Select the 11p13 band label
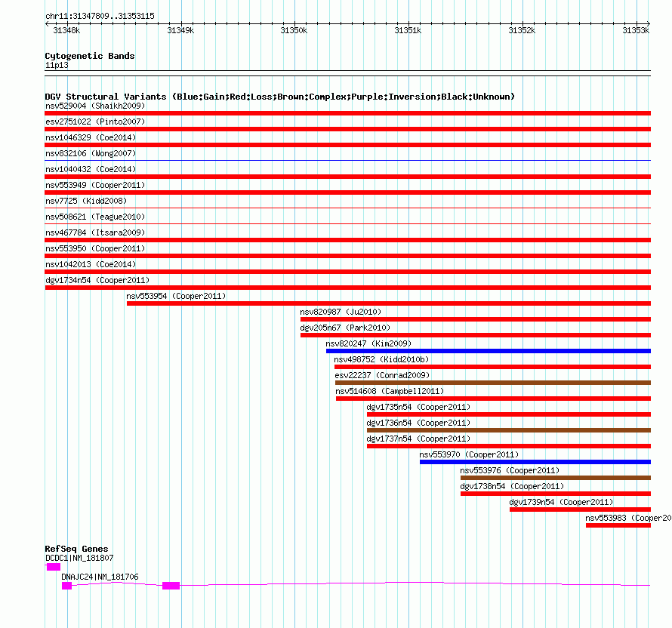This screenshot has width=672, height=628. coord(57,66)
